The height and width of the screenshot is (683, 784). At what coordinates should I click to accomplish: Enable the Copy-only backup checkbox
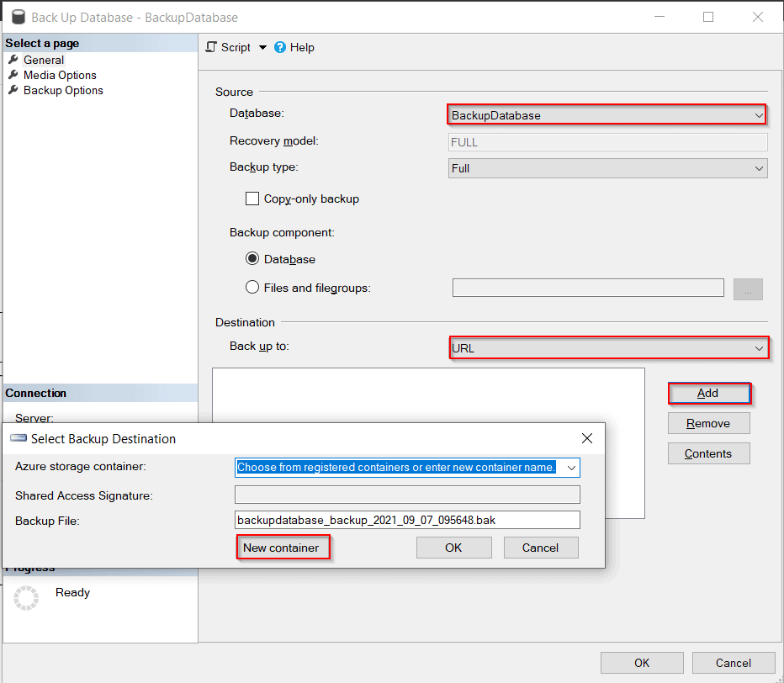point(252,199)
